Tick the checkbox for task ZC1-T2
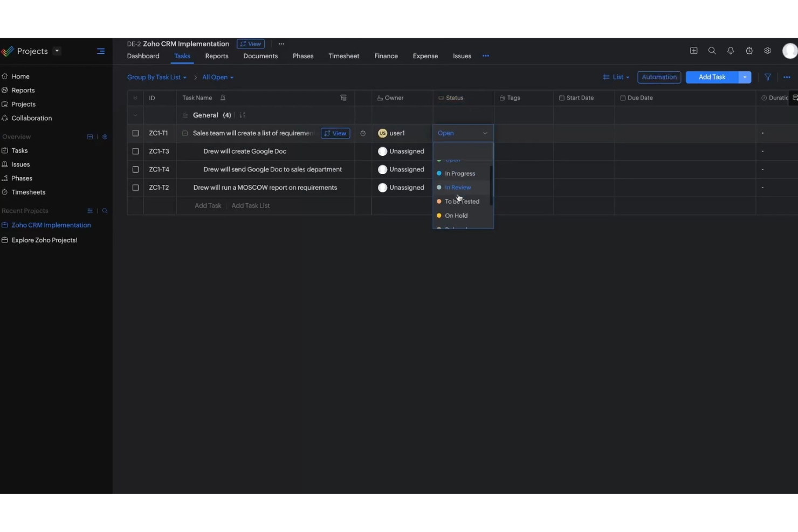The width and height of the screenshot is (798, 532). point(135,188)
